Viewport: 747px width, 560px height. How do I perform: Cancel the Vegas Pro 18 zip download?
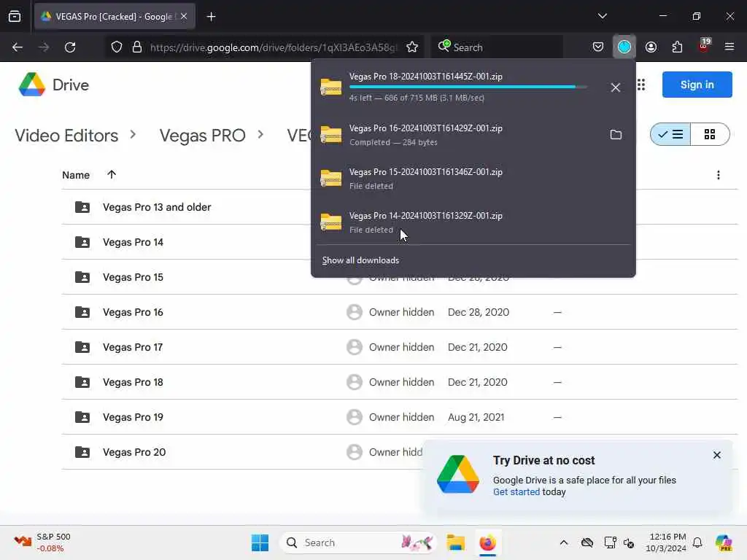[616, 87]
